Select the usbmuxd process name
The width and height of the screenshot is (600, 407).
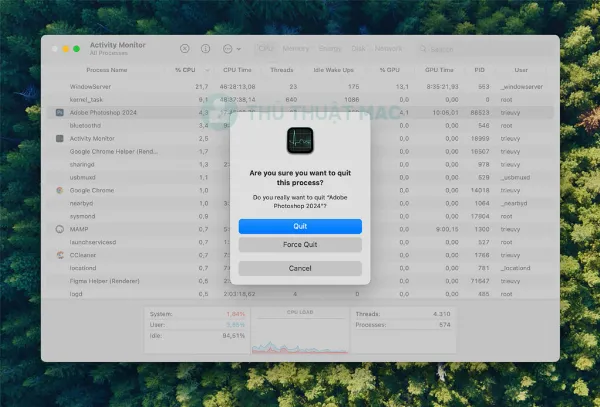(82, 177)
